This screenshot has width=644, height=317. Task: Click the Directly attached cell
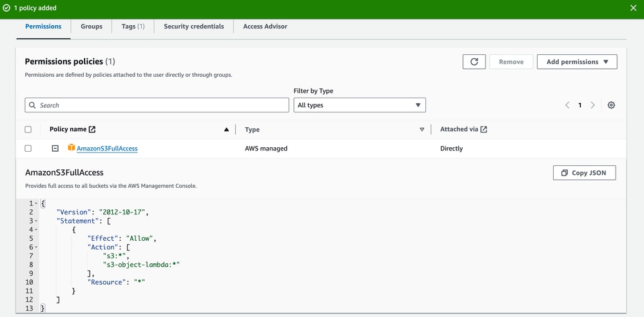tap(451, 148)
